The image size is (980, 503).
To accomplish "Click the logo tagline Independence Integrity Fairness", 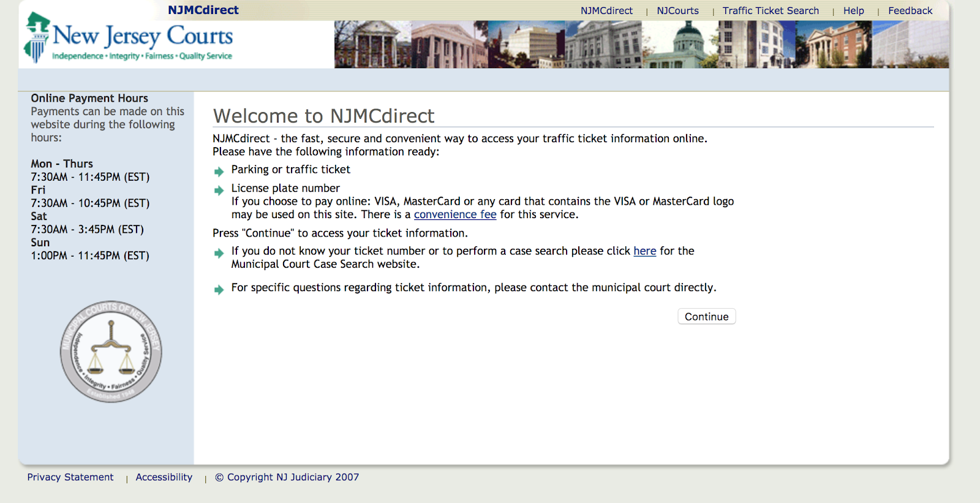I will [x=142, y=56].
